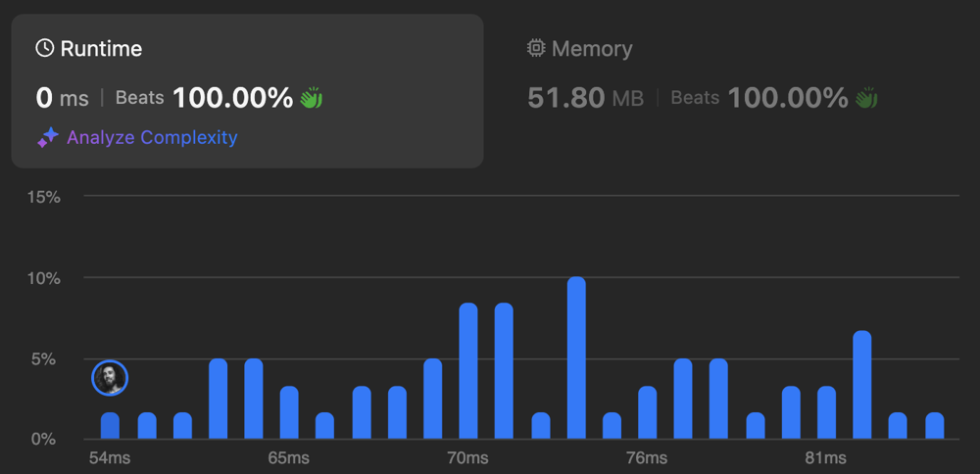
Task: Click the Memory chip icon
Action: click(536, 48)
